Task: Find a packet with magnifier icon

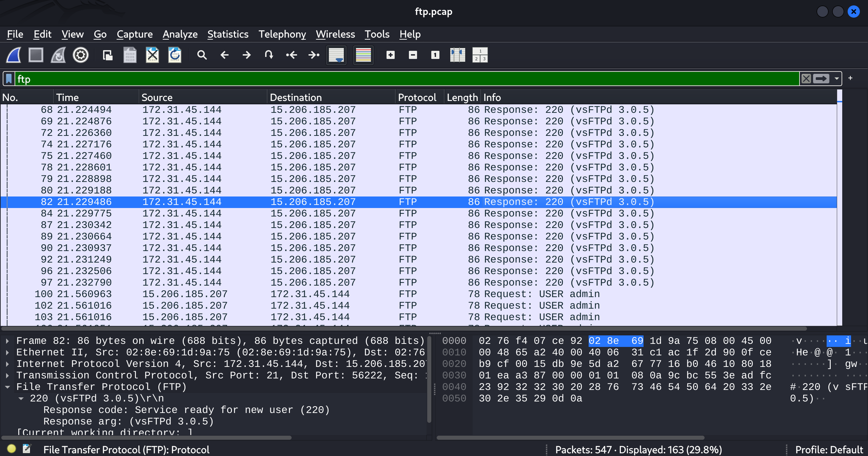Action: 202,55
